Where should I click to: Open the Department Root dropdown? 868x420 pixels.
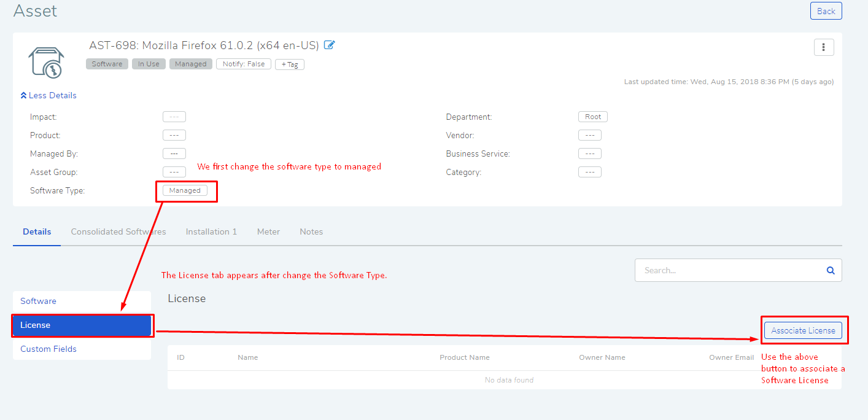point(593,117)
